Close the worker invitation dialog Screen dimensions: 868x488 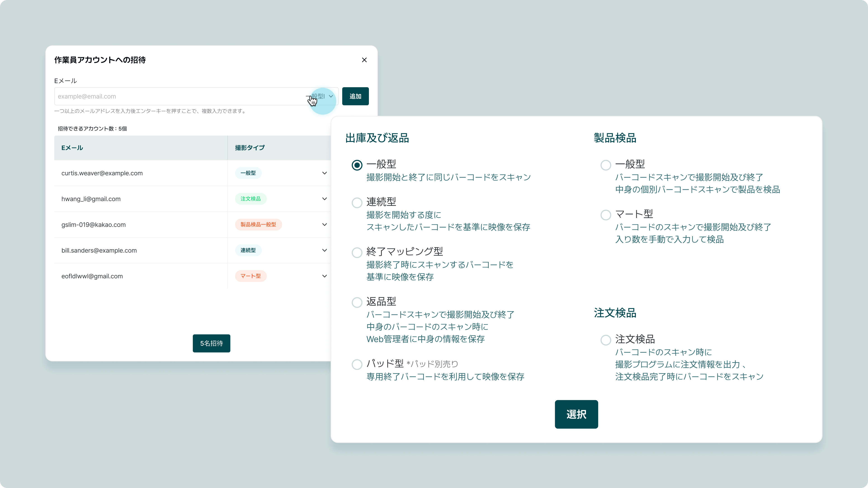(364, 60)
